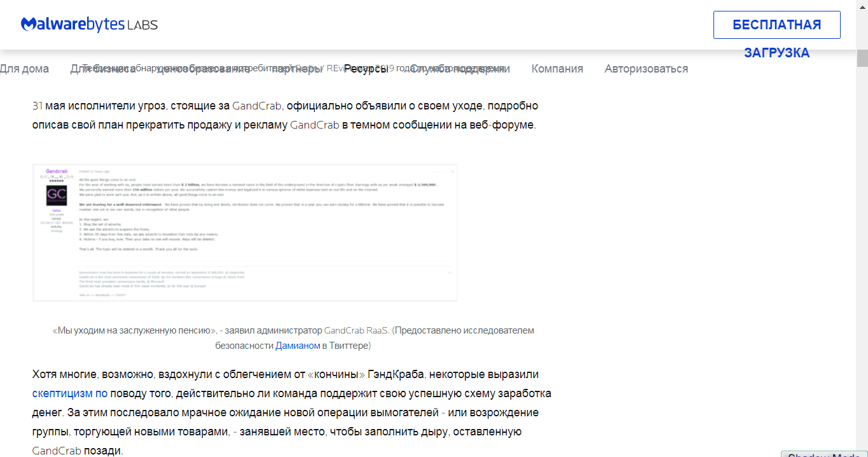Image resolution: width=868 pixels, height=457 pixels.
Task: Click the '31' date link
Action: [38, 106]
